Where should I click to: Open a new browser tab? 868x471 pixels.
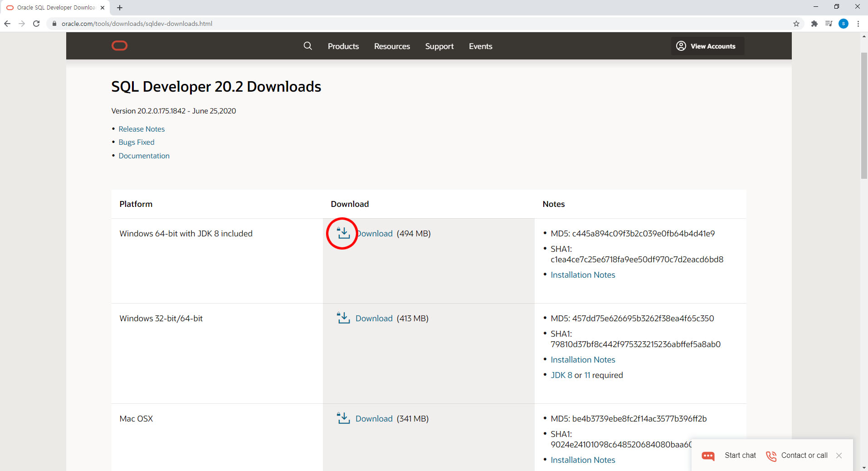coord(120,8)
